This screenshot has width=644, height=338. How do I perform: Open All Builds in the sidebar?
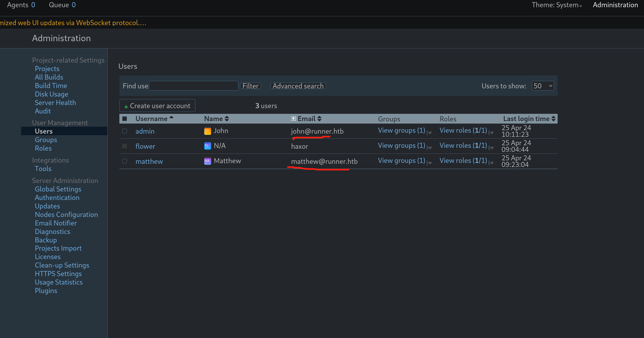pos(49,77)
